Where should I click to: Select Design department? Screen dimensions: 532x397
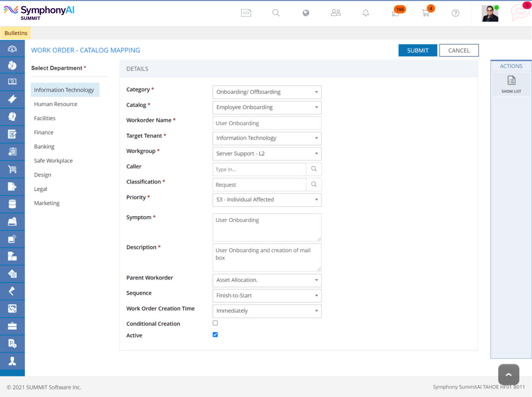click(x=43, y=175)
